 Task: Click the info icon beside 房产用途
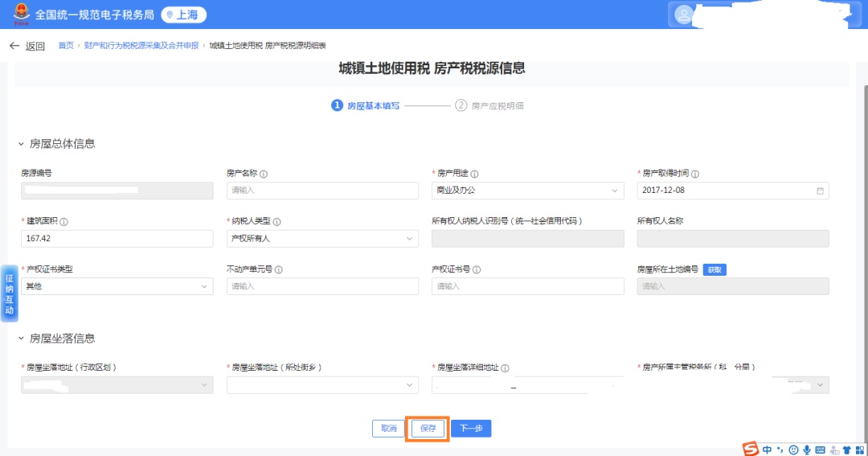474,174
